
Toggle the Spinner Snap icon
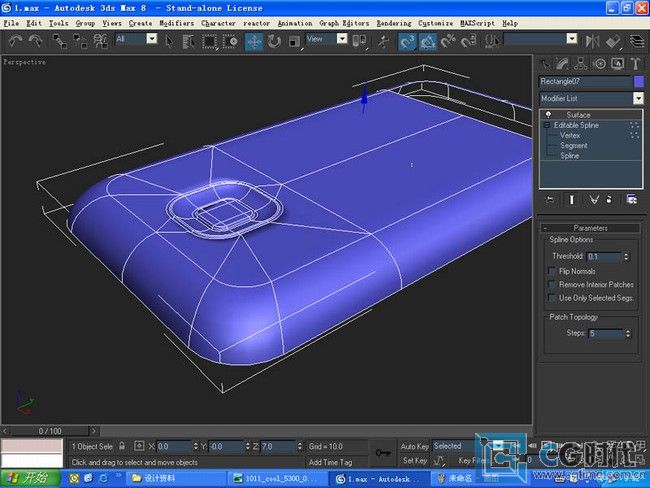point(468,41)
